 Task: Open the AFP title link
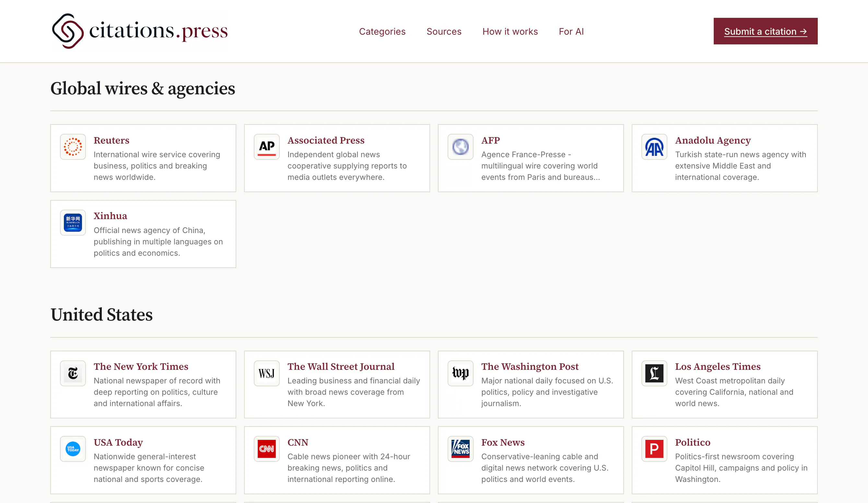pyautogui.click(x=490, y=140)
